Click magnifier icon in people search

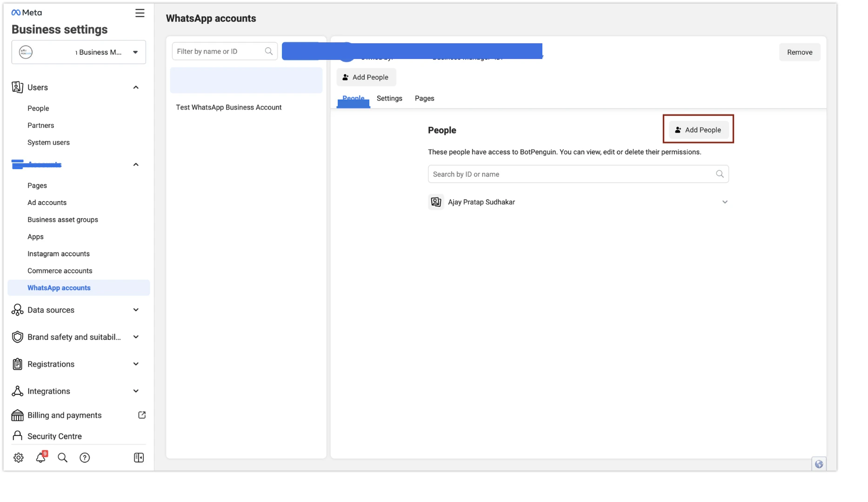point(720,174)
